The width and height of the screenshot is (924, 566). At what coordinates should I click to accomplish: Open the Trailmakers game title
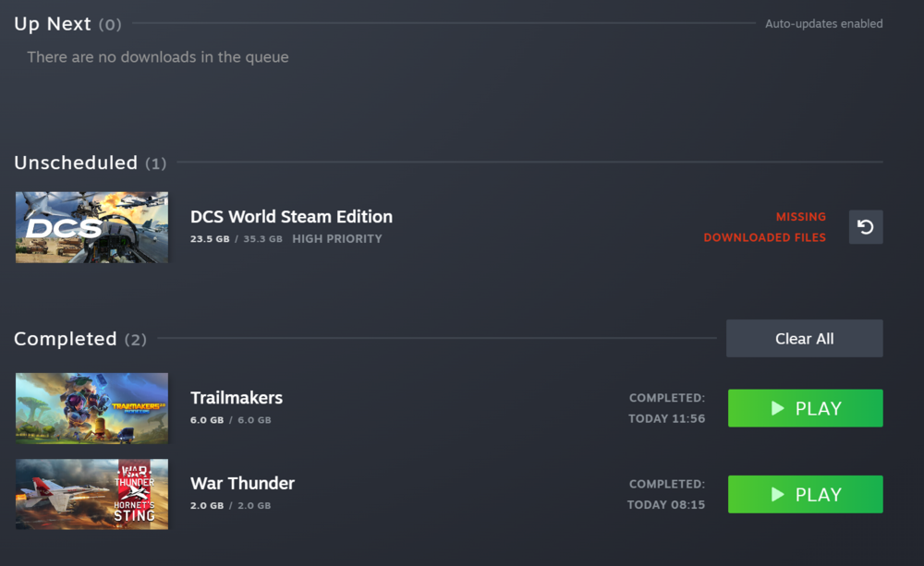coord(237,398)
